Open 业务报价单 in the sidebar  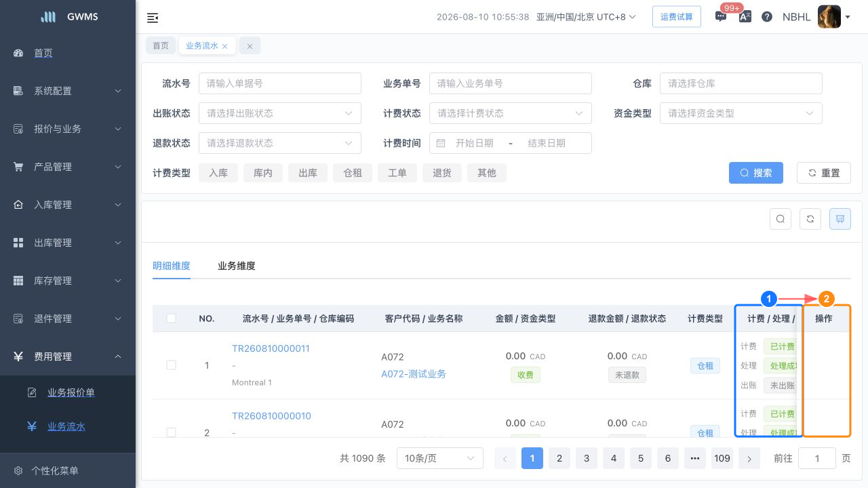click(71, 392)
